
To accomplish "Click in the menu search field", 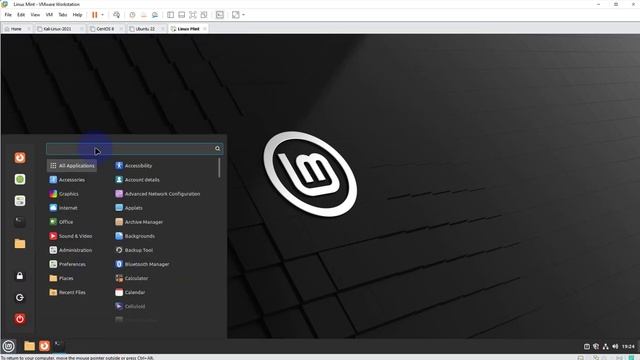I will click(x=135, y=149).
